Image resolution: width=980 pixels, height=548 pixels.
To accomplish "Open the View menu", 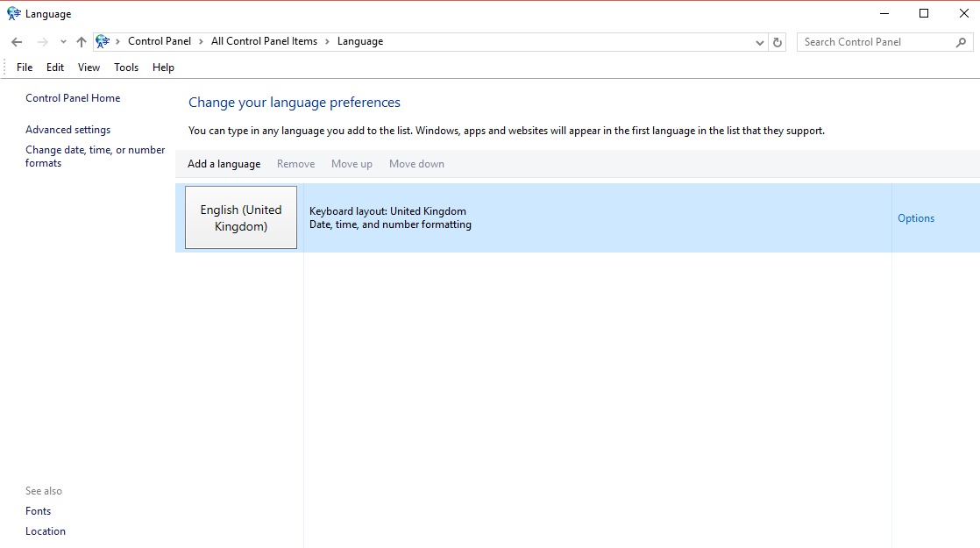I will pos(88,67).
